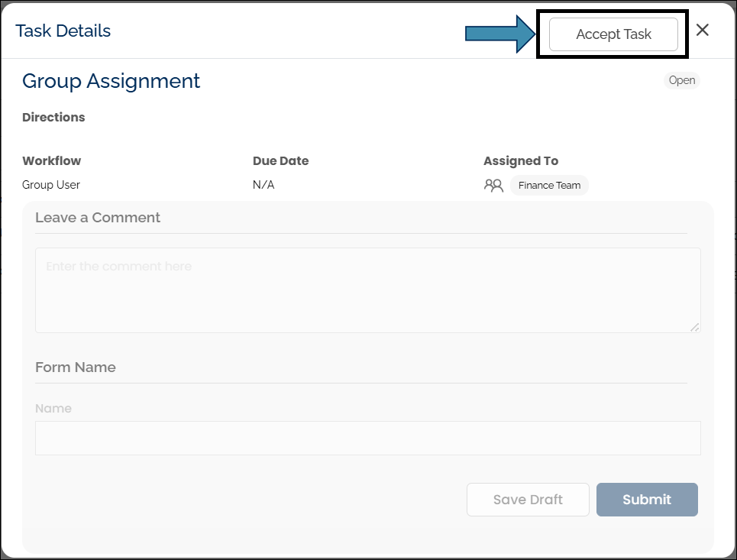Click the Group Assignment heading
737x560 pixels.
coord(112,81)
